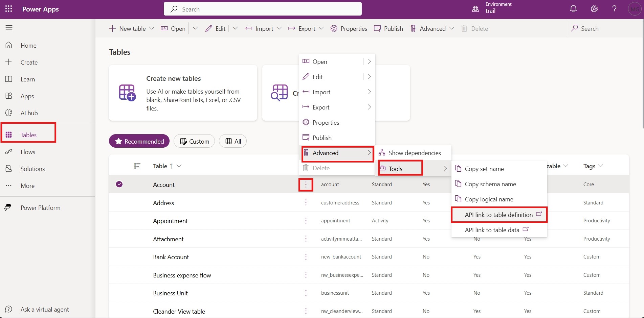Expand the Tags column dropdown
The width and height of the screenshot is (644, 318).
click(600, 166)
